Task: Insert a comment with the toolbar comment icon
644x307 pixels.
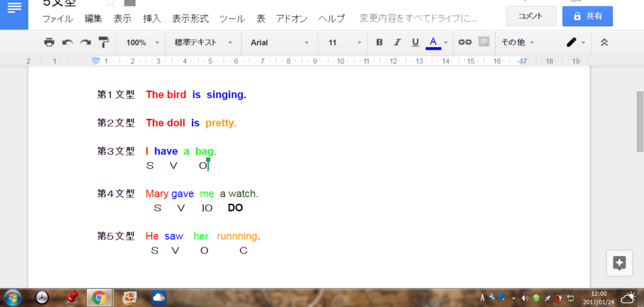Action: 484,42
